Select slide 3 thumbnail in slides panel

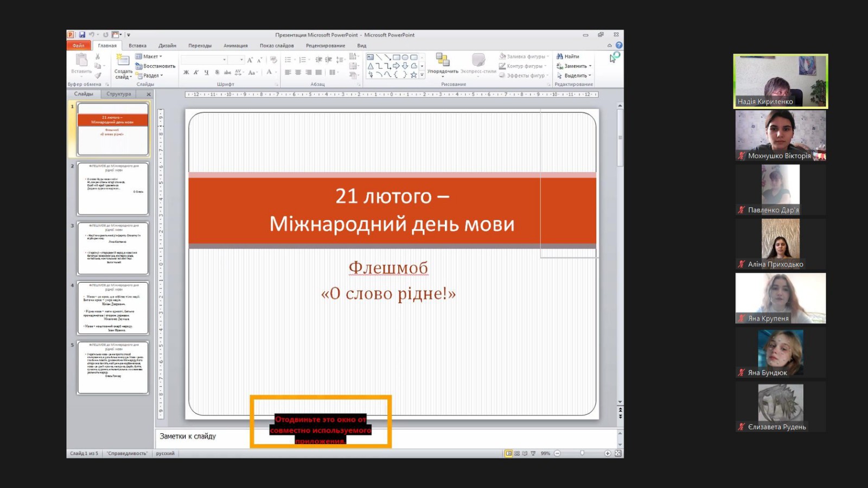click(113, 248)
